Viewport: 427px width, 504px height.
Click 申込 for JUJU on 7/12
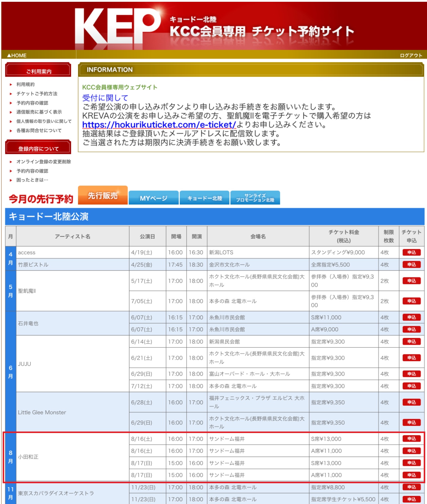click(412, 386)
